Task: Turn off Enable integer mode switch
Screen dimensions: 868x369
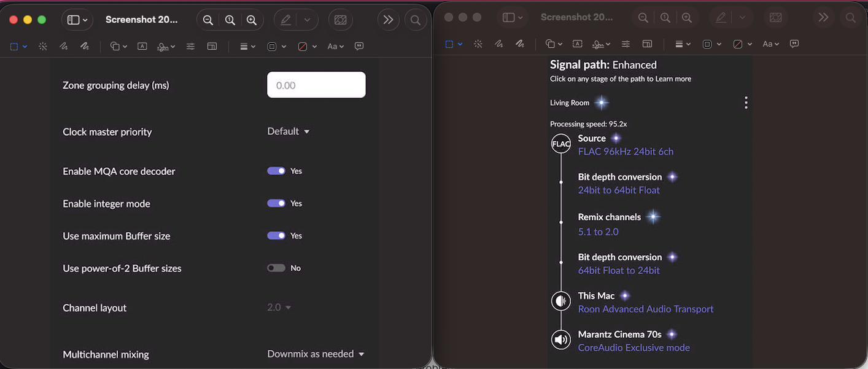Action: click(276, 203)
